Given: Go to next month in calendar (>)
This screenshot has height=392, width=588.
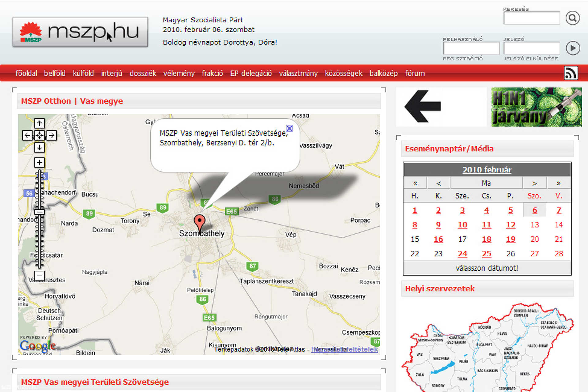Looking at the screenshot, I should point(534,183).
